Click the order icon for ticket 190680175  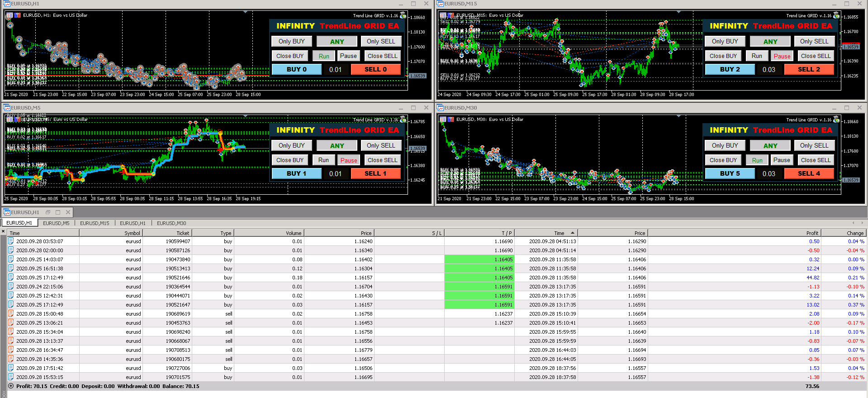(x=11, y=359)
